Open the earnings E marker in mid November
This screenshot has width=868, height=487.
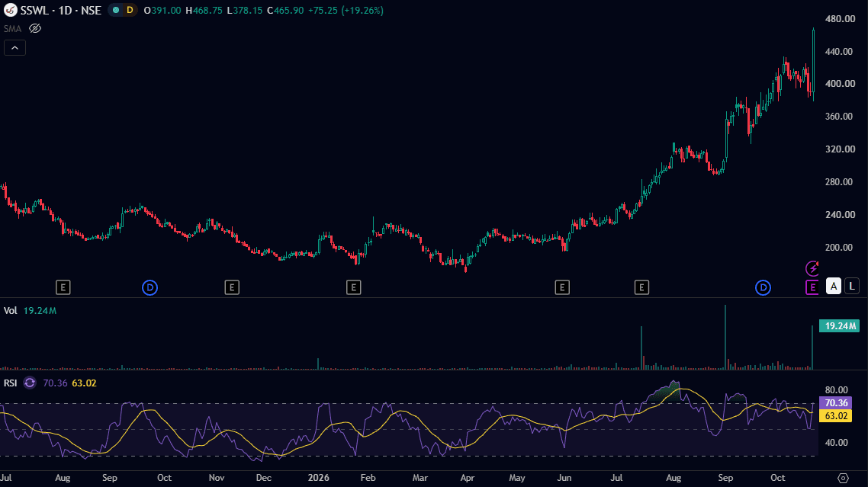point(232,287)
